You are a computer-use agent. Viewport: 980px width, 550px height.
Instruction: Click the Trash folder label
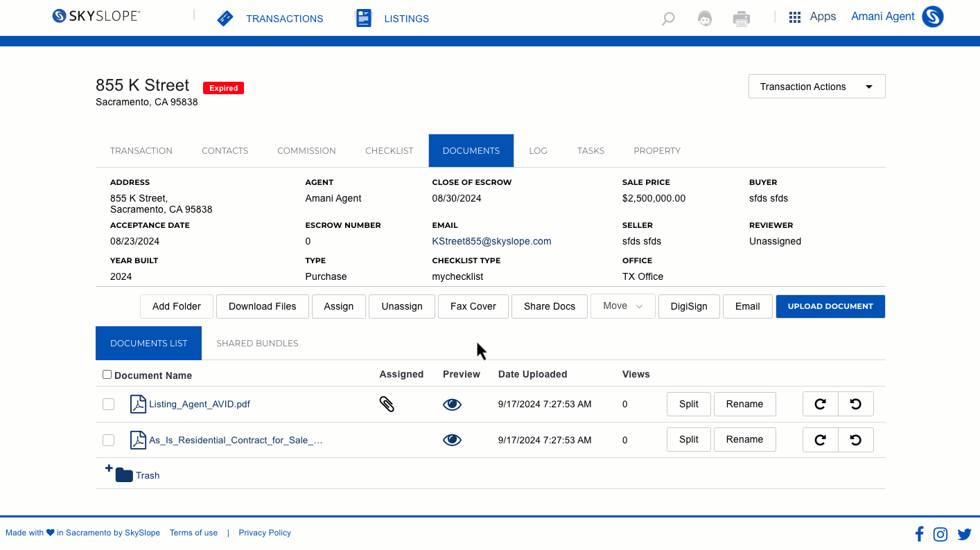click(x=148, y=475)
